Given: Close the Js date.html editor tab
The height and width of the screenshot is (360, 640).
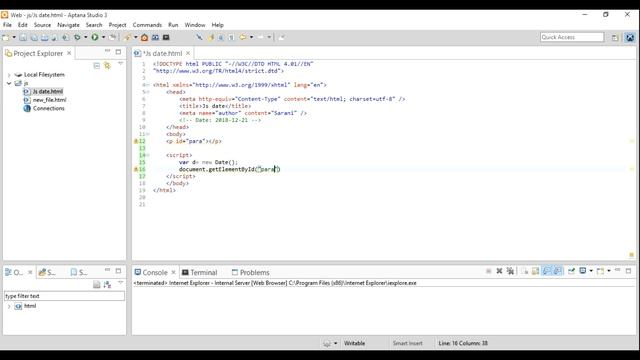Looking at the screenshot, I should (x=188, y=53).
